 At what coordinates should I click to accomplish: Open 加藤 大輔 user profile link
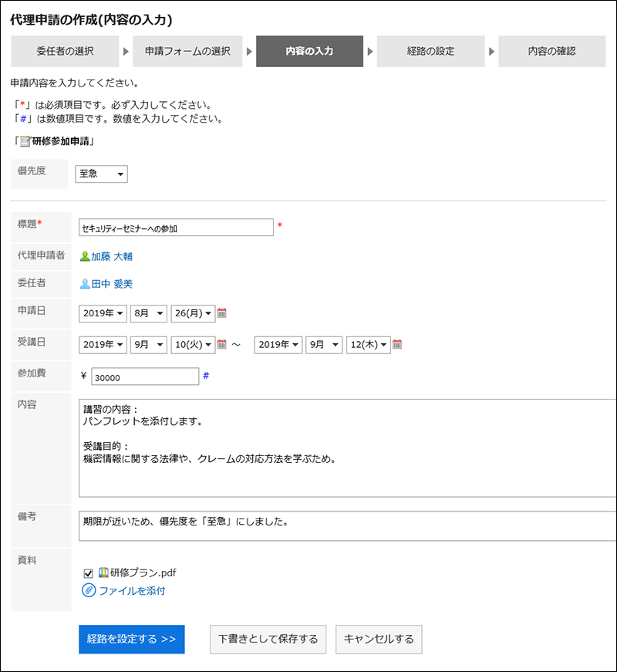(x=112, y=256)
